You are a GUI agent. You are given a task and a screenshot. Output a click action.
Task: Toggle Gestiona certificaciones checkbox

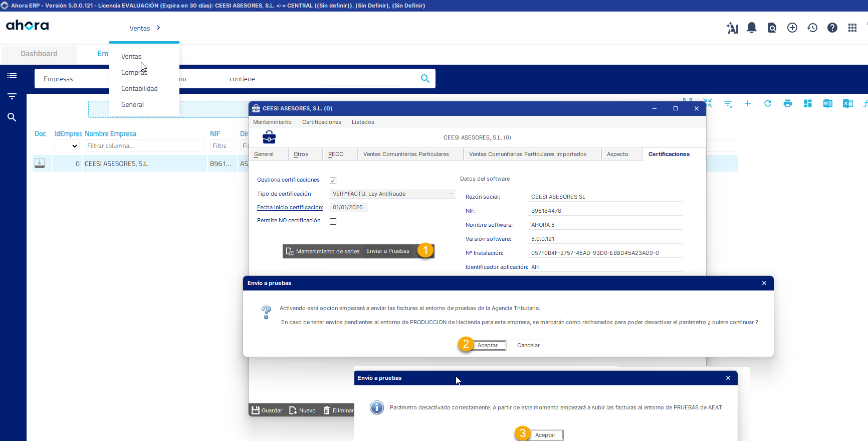333,181
